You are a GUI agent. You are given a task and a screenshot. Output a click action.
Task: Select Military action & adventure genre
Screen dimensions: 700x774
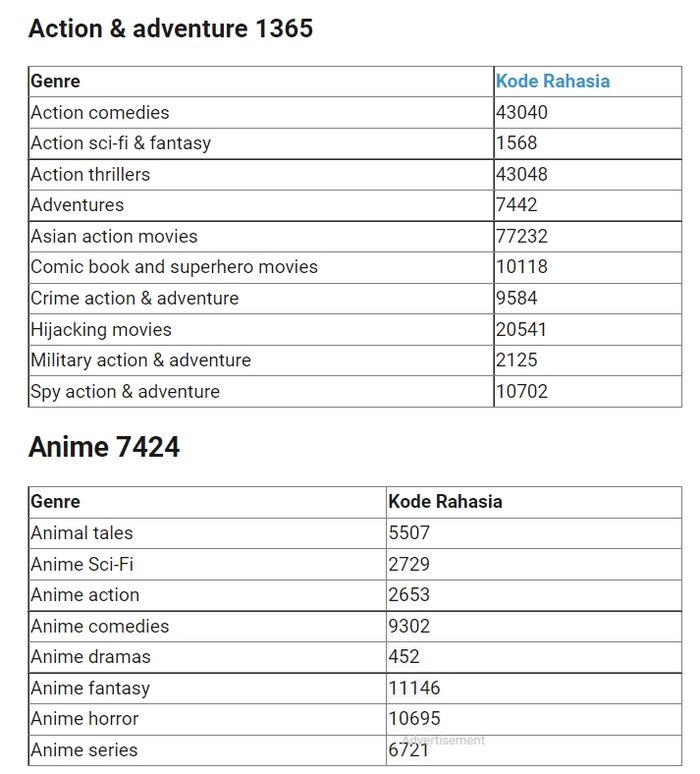(141, 360)
